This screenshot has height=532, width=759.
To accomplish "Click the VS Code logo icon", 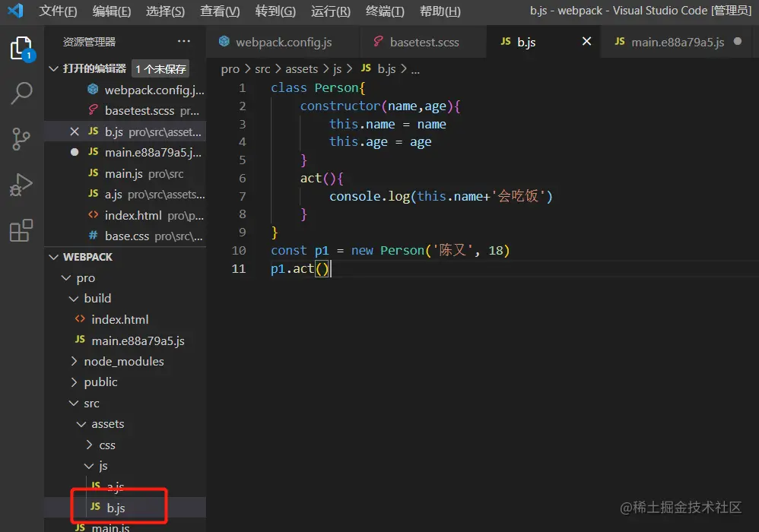I will click(15, 10).
